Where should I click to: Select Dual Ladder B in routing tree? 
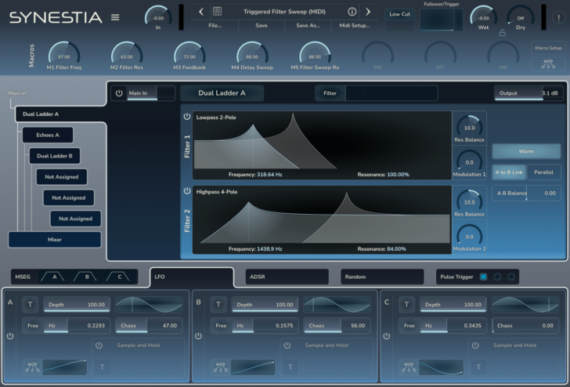(x=55, y=156)
